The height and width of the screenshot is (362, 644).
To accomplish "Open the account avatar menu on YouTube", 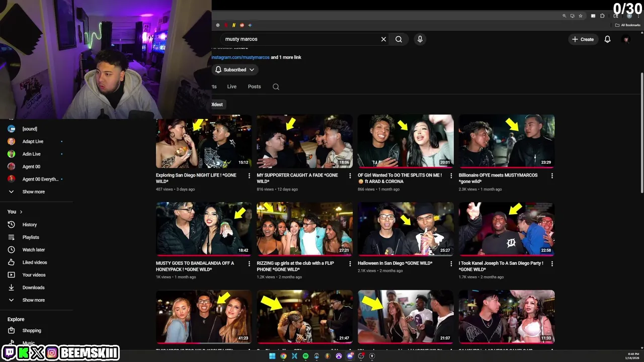I will pyautogui.click(x=626, y=39).
